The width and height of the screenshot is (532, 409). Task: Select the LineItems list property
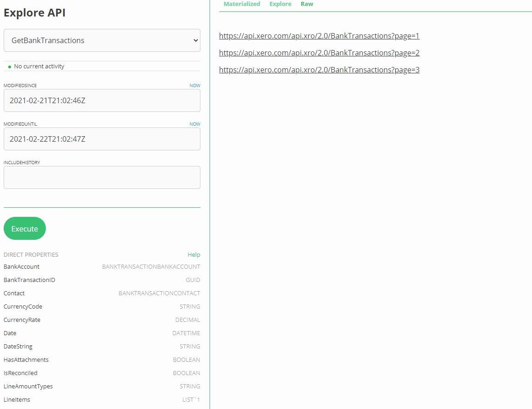coord(17,399)
